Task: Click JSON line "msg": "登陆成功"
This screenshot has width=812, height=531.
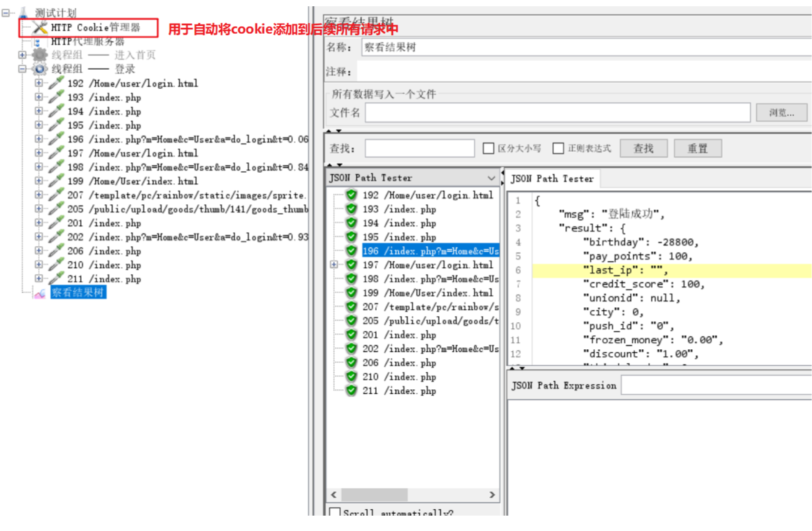Action: click(x=612, y=214)
